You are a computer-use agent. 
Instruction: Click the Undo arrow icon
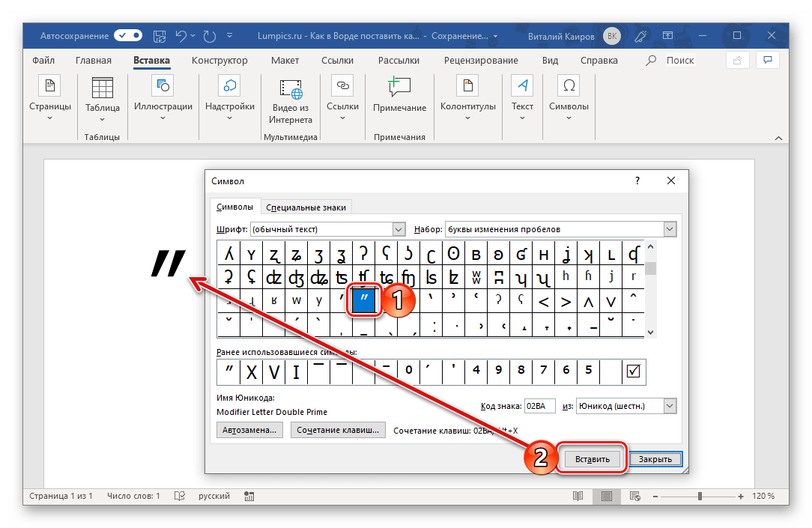tap(181, 36)
